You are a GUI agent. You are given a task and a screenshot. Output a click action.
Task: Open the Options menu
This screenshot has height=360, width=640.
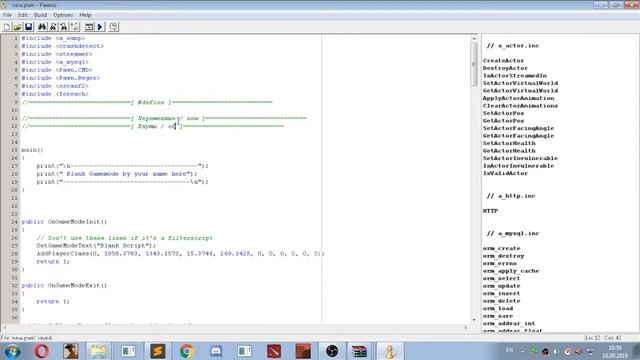pyautogui.click(x=63, y=15)
